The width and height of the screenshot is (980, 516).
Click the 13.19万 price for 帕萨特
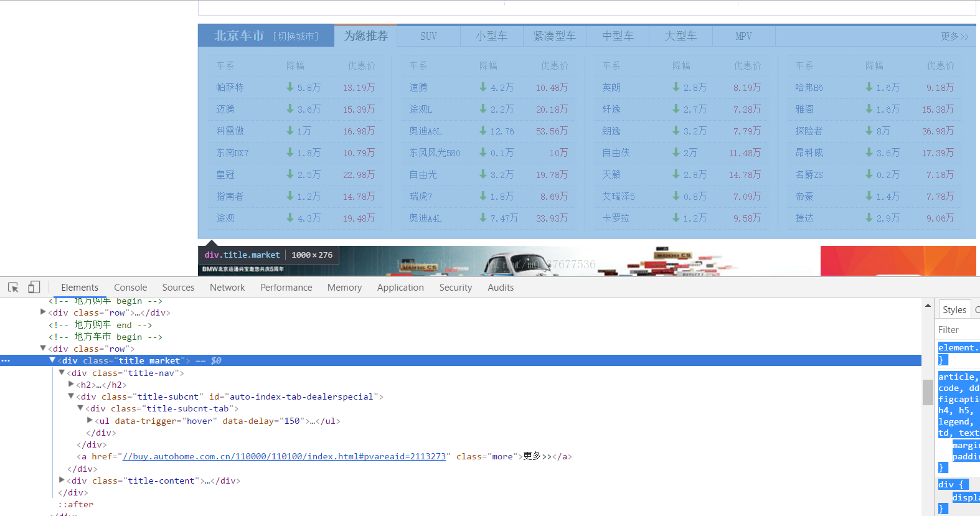pos(359,87)
